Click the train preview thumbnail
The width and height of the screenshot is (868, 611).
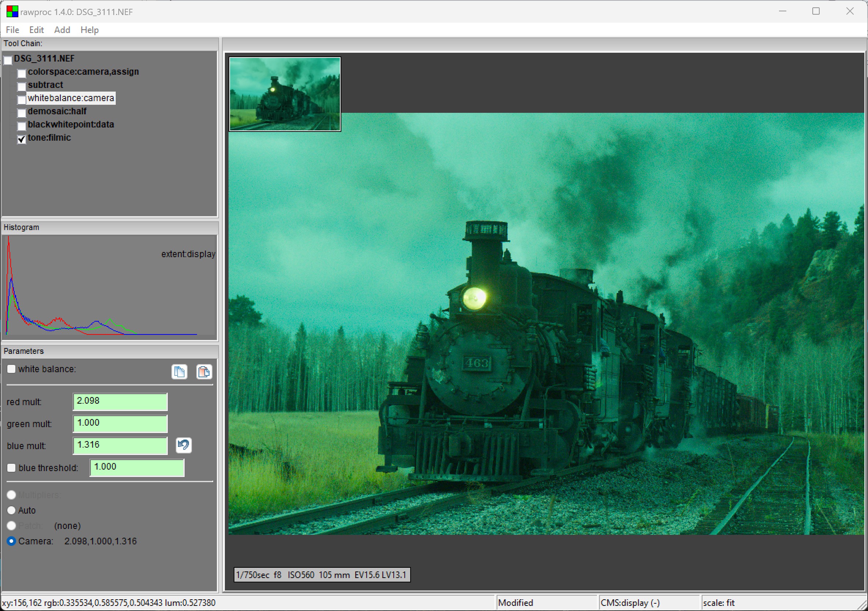pos(285,94)
